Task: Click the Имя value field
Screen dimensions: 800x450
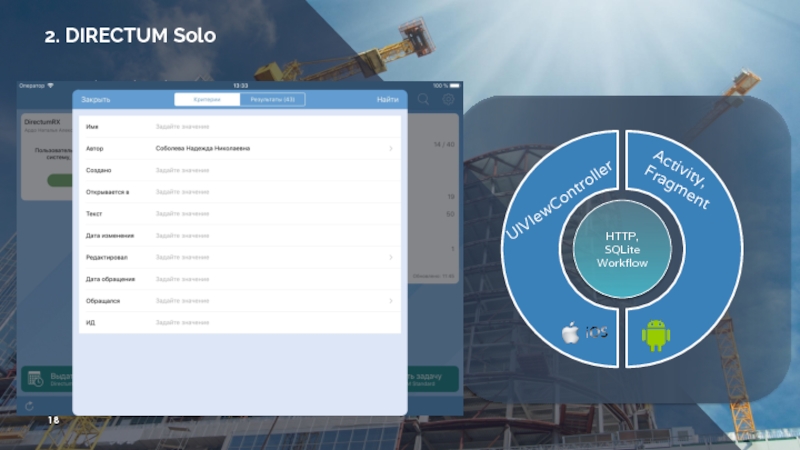Action: tap(182, 126)
